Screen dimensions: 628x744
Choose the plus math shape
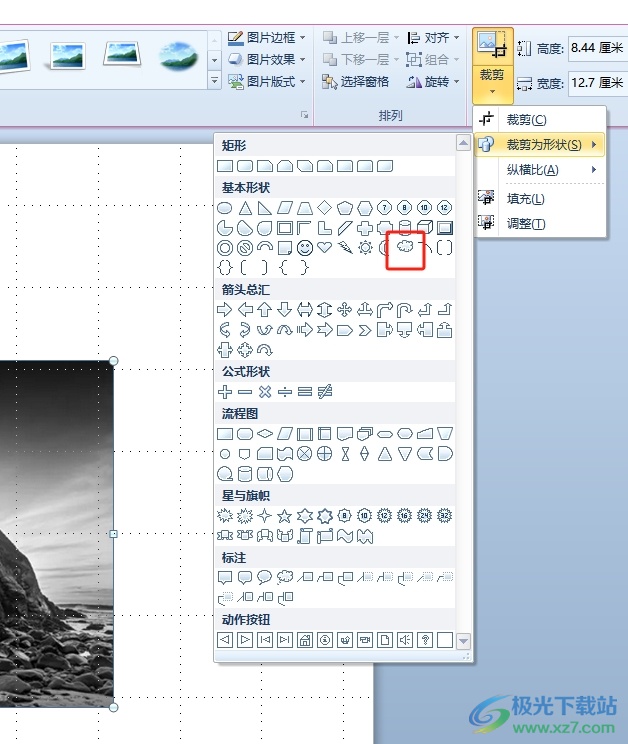coord(224,392)
